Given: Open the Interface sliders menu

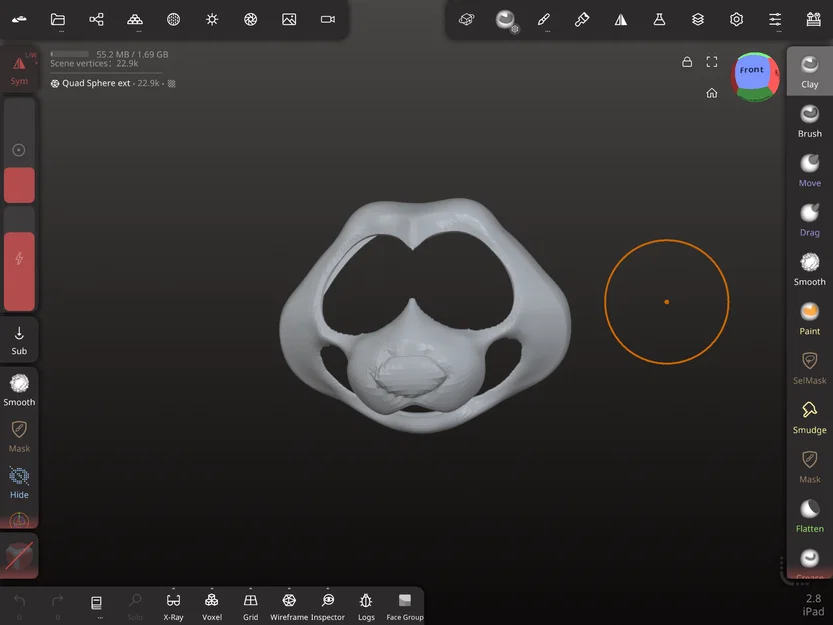Looking at the screenshot, I should pyautogui.click(x=775, y=20).
